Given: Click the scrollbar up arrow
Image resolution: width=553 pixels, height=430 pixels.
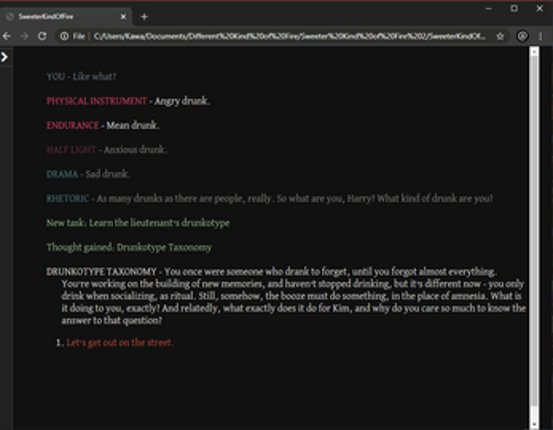Looking at the screenshot, I should click(534, 52).
